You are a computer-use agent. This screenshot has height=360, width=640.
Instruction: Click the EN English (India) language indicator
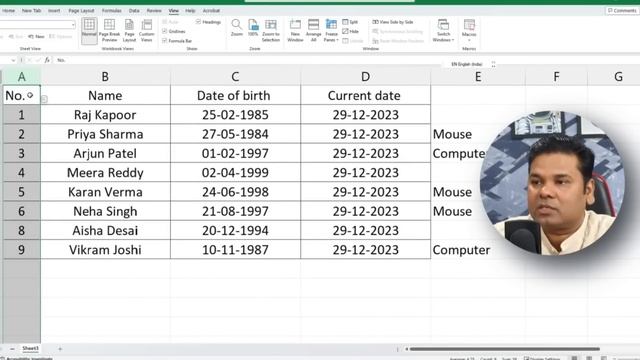[x=467, y=64]
